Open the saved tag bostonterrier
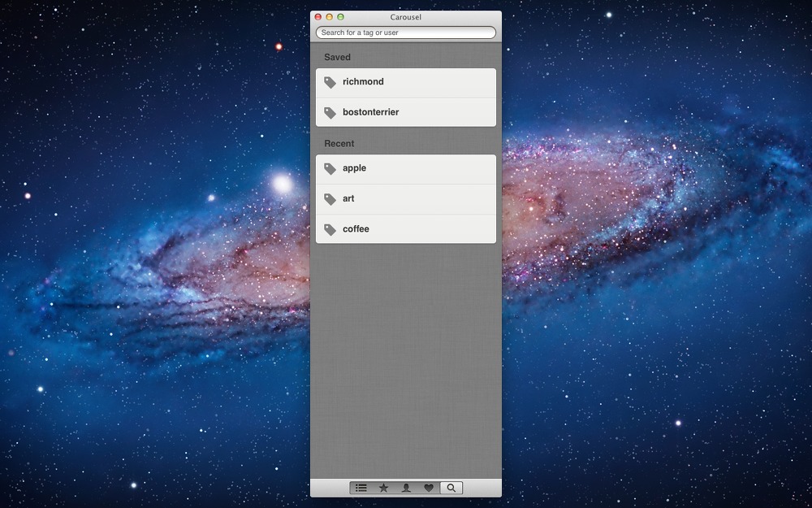 pyautogui.click(x=406, y=112)
